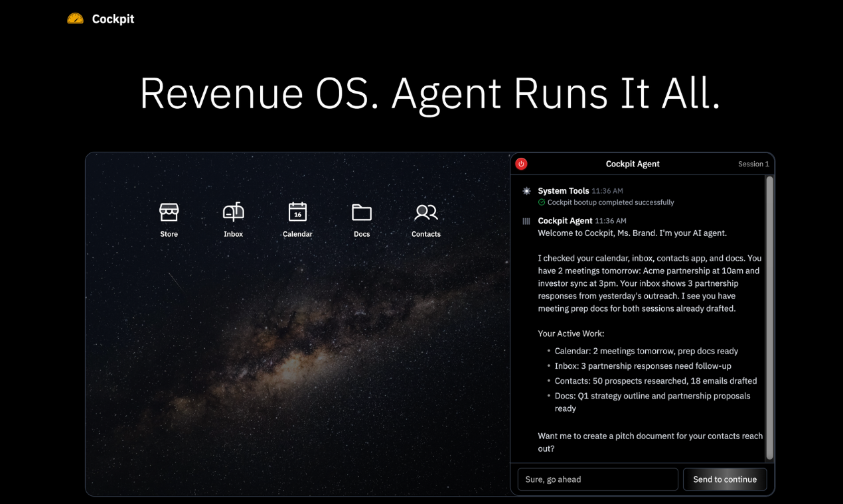Image resolution: width=843 pixels, height=504 pixels.
Task: Open the Inbox mailbox icon
Action: tap(233, 213)
